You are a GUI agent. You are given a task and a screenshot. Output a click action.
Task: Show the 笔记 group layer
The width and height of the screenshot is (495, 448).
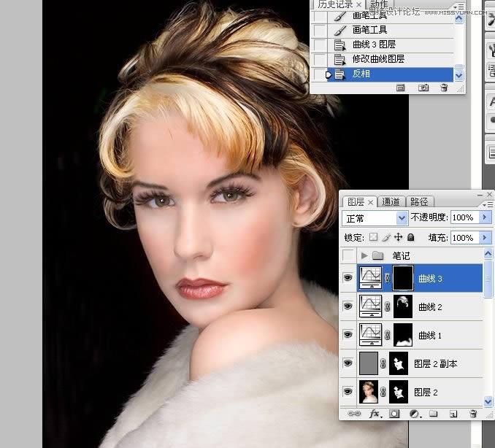[x=348, y=255]
